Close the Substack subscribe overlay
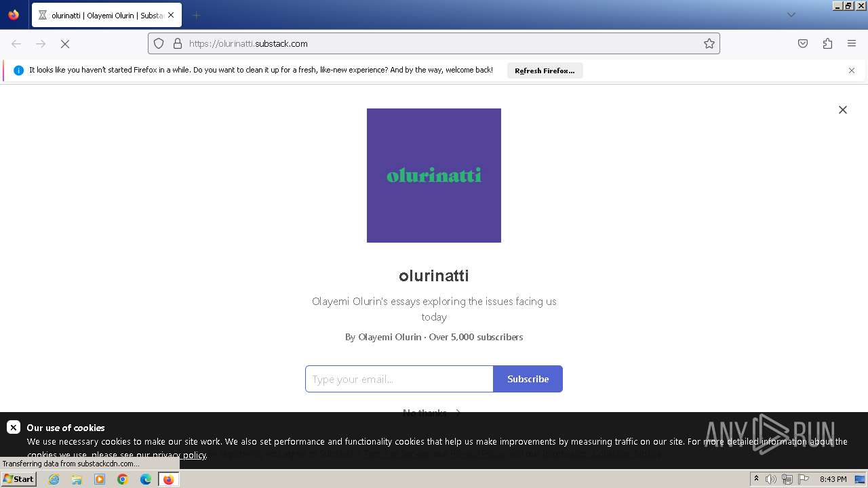 coord(843,110)
